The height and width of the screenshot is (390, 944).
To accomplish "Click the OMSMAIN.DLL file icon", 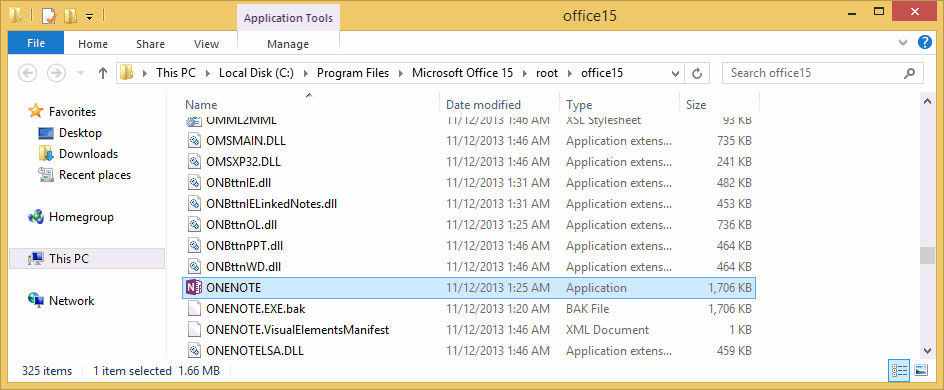I will [x=193, y=141].
